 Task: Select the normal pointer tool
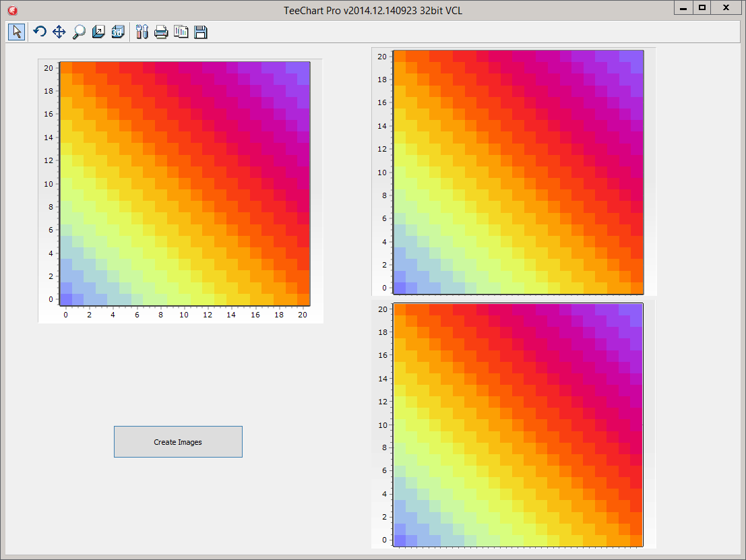click(x=17, y=32)
